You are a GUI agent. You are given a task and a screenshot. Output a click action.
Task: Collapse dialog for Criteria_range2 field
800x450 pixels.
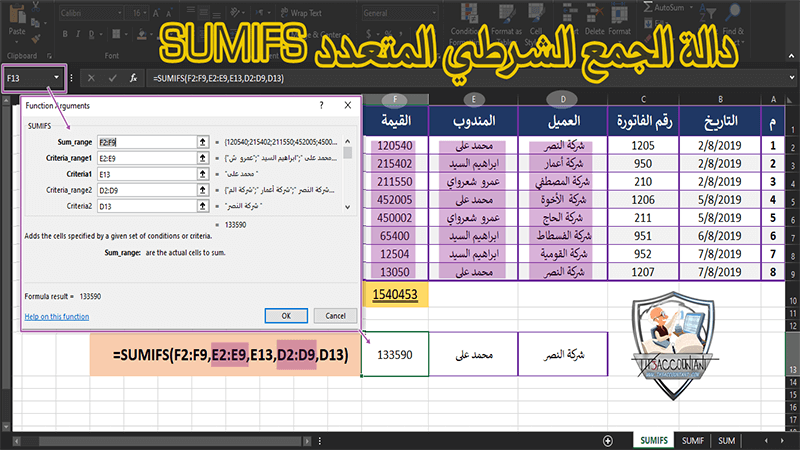[203, 190]
